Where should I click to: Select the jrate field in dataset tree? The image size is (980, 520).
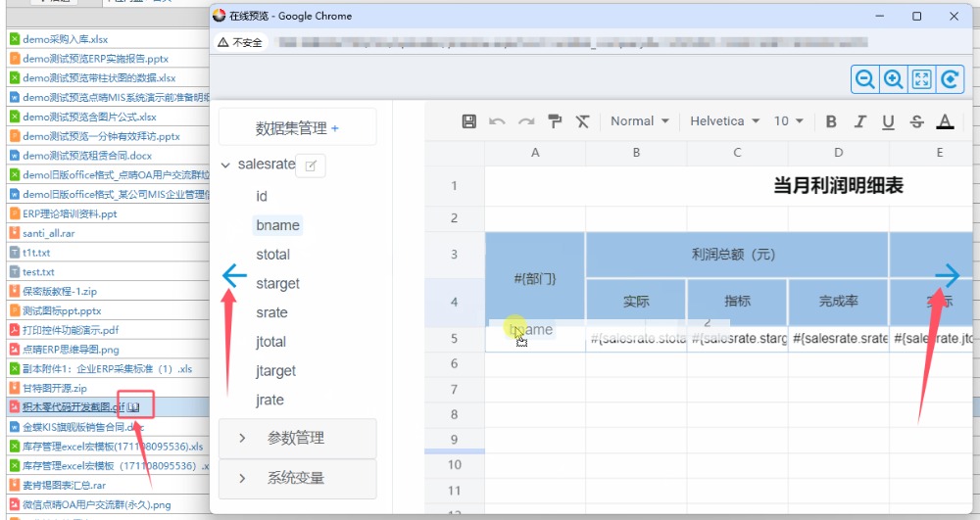(x=269, y=400)
